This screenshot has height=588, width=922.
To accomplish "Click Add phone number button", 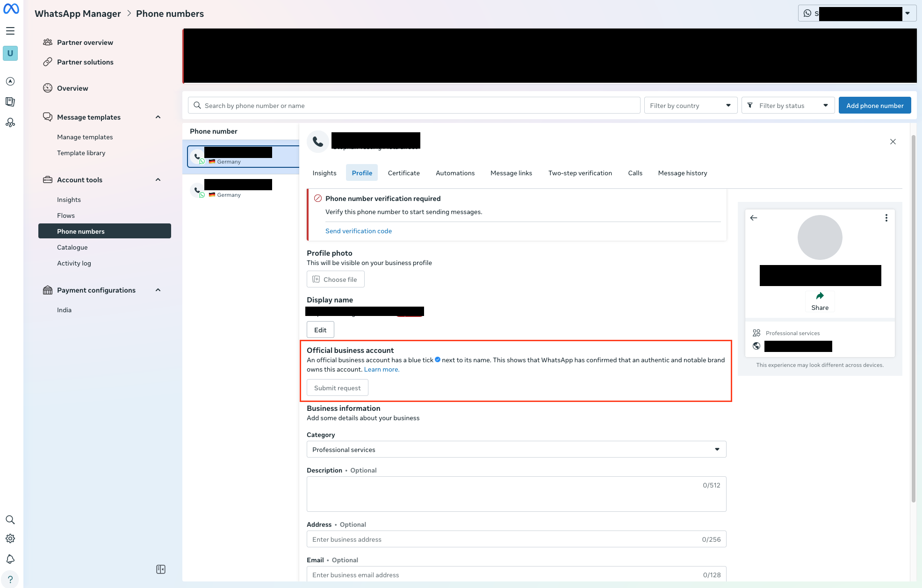I will pos(874,106).
